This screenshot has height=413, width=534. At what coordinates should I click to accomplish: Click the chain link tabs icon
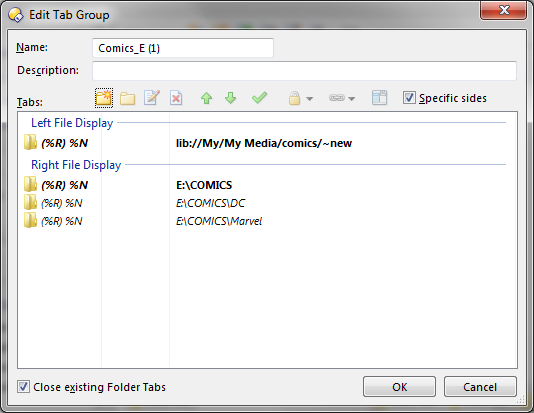pyautogui.click(x=337, y=98)
